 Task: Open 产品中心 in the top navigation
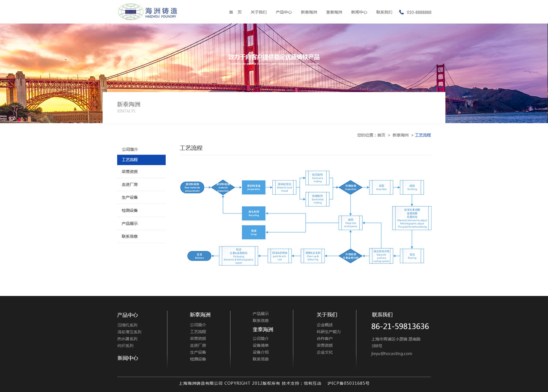284,12
